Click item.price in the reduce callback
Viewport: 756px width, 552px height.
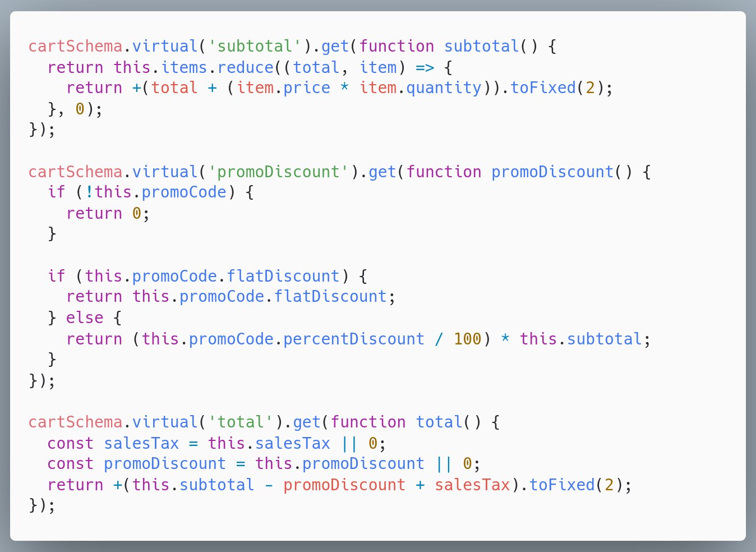(283, 88)
